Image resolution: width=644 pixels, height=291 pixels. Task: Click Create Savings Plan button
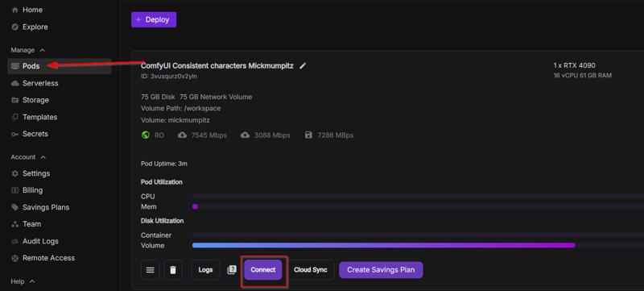(x=381, y=270)
